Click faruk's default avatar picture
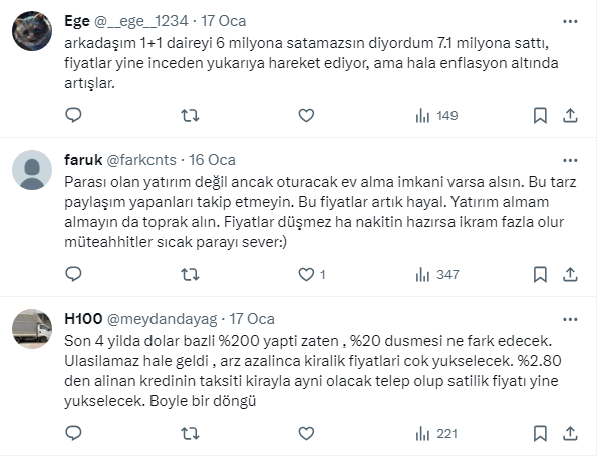 click(x=32, y=169)
